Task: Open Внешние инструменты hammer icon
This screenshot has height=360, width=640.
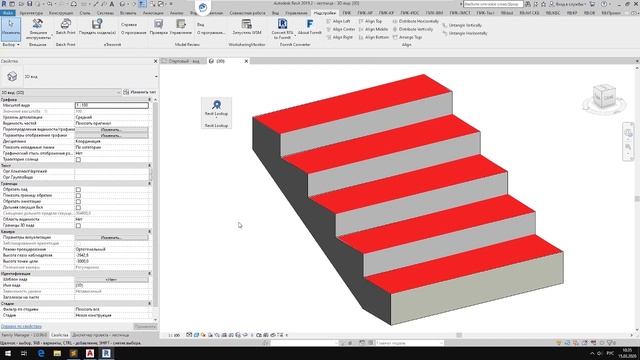Action: pyautogui.click(x=38, y=24)
